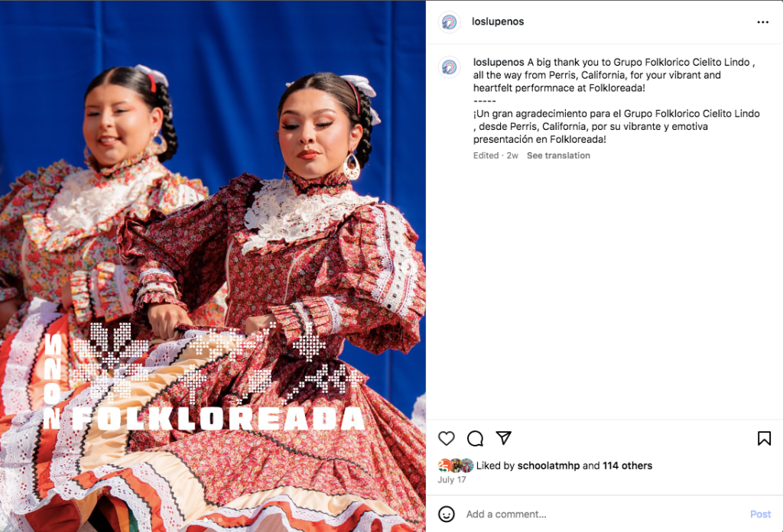Viewport: 783px width, 532px height.
Task: Open the emoji picker smiley icon
Action: [447, 514]
